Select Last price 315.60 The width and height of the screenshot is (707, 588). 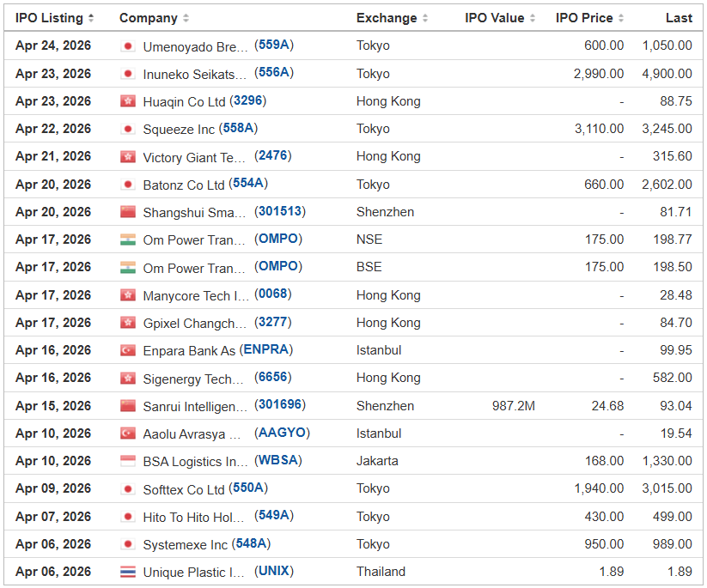click(x=673, y=156)
